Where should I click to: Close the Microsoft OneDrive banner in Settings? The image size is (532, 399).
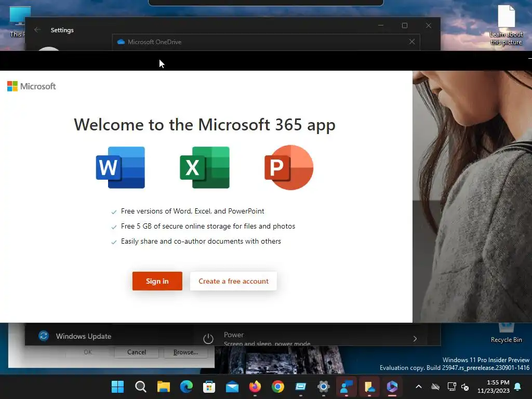[x=412, y=42]
